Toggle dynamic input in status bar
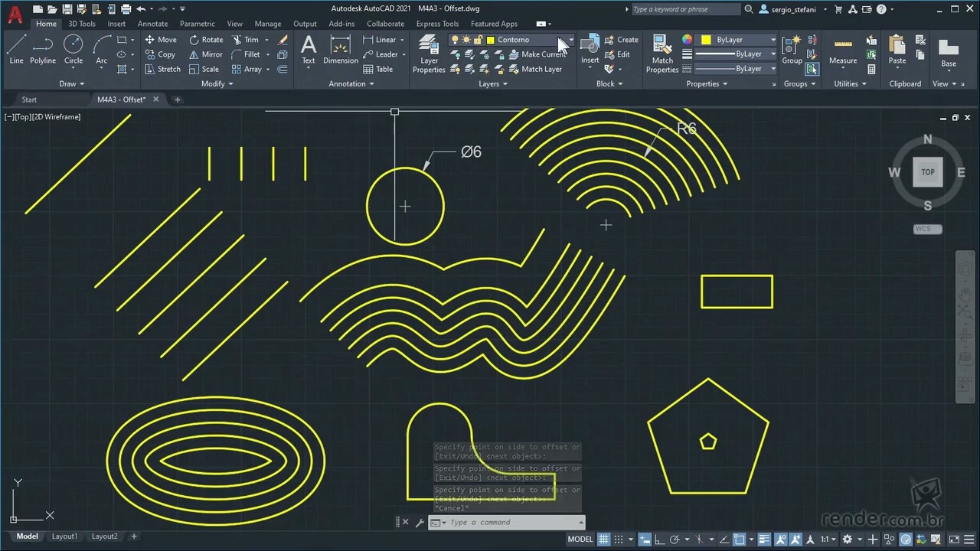 point(645,539)
